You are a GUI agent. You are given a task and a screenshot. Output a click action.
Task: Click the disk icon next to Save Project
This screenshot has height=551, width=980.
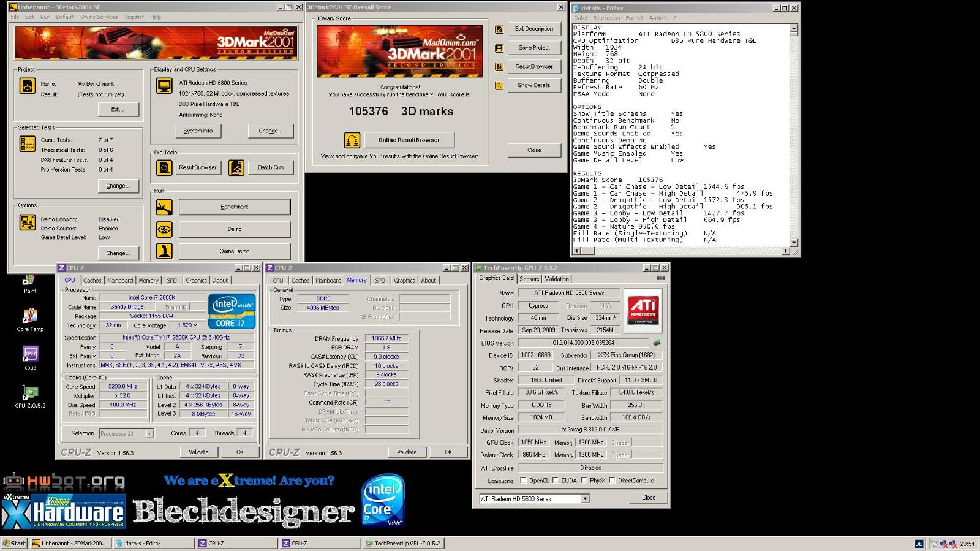coord(499,48)
